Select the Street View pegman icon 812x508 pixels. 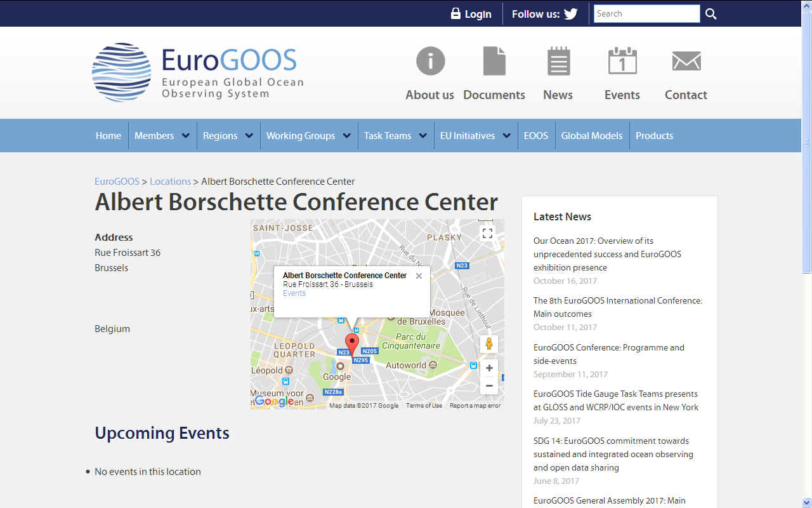click(x=488, y=344)
